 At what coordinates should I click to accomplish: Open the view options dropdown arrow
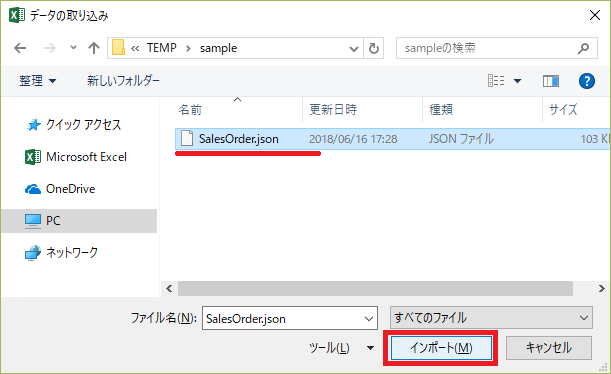coord(517,81)
